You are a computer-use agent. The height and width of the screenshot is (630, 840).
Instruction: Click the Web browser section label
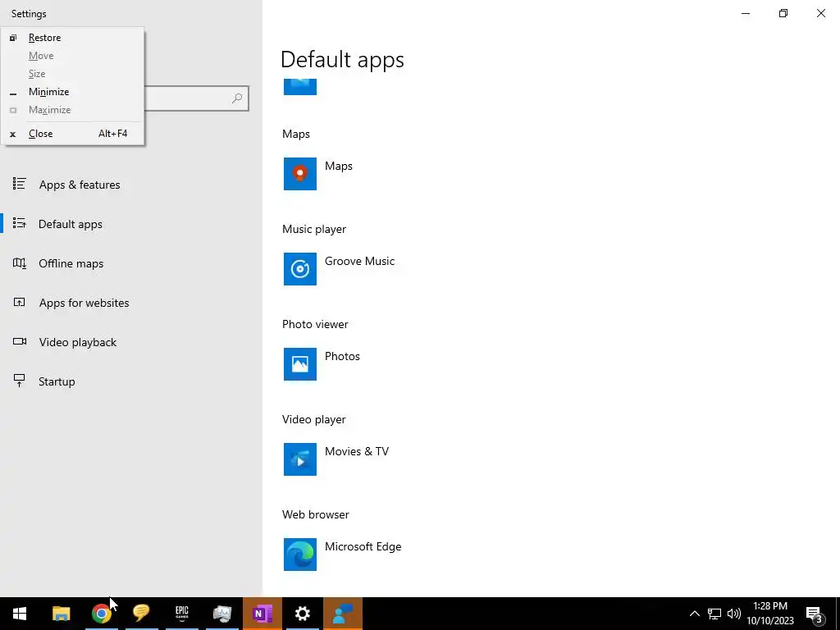316,515
